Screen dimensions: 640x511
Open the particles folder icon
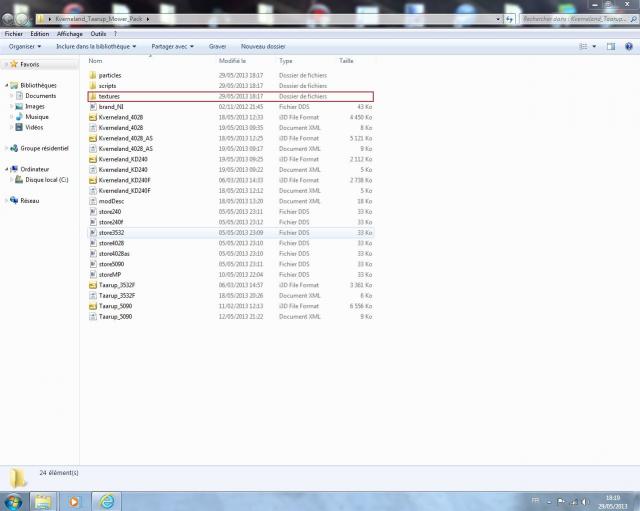93,75
